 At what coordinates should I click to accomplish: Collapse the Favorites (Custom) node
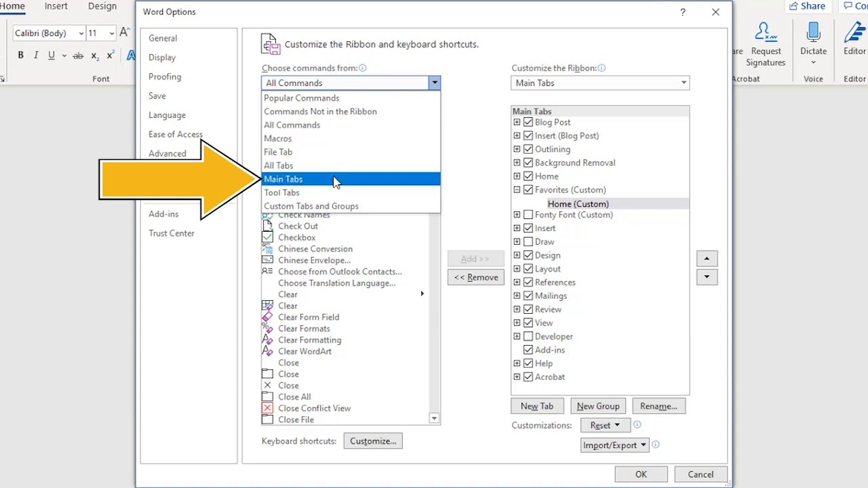click(517, 190)
